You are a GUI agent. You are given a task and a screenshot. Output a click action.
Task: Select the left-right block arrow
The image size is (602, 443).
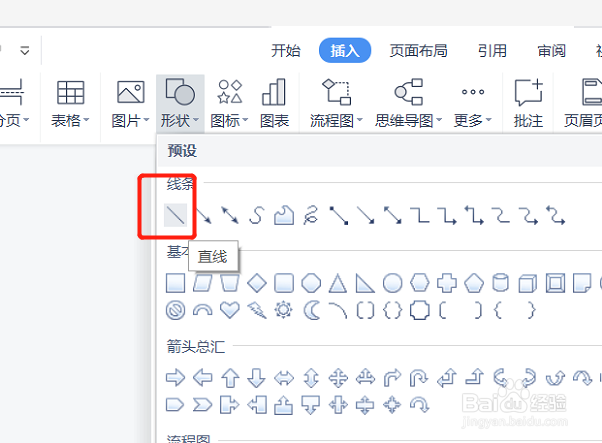coord(284,379)
